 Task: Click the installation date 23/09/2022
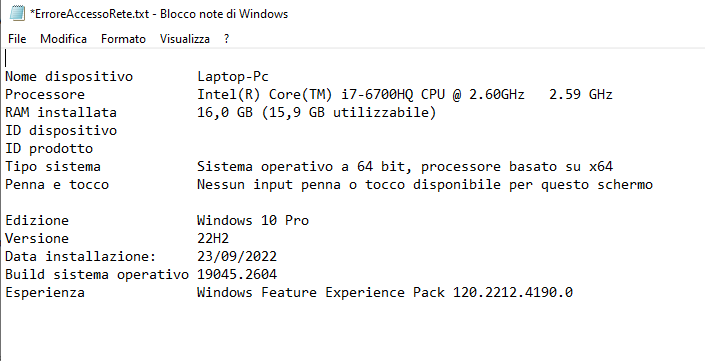coord(237,256)
